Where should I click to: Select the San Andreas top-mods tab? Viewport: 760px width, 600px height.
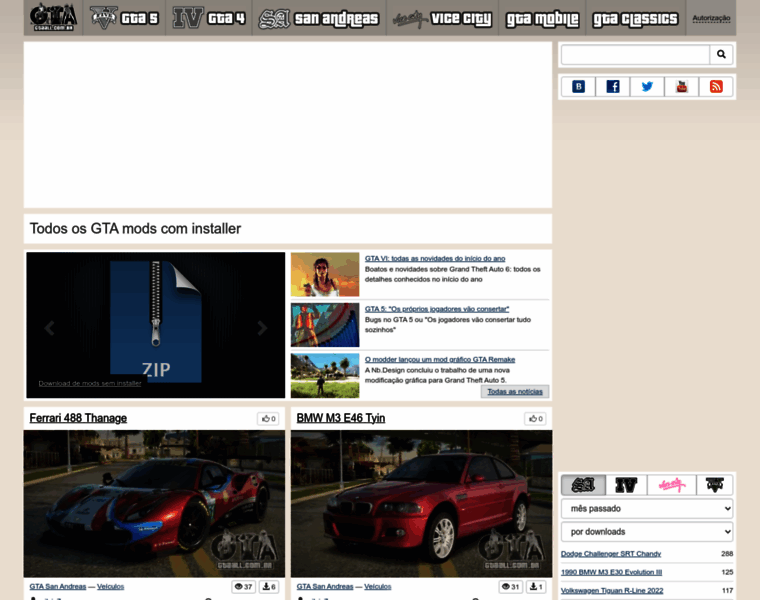click(583, 485)
